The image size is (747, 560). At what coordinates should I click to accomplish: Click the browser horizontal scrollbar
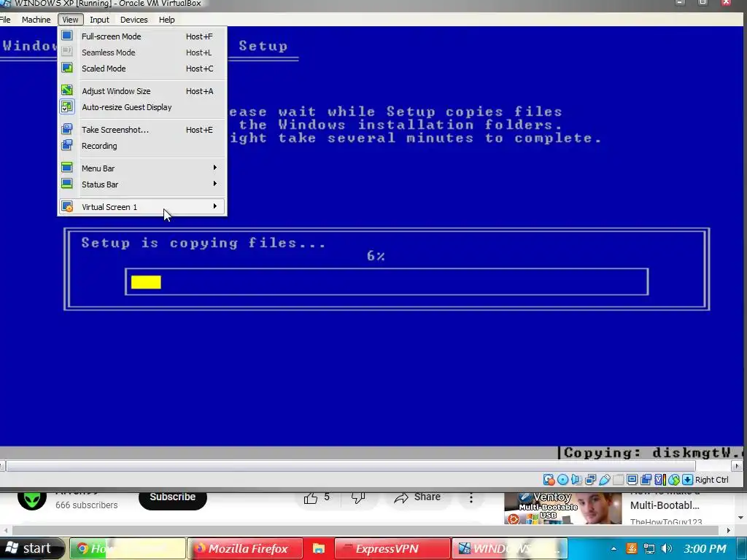[365, 530]
